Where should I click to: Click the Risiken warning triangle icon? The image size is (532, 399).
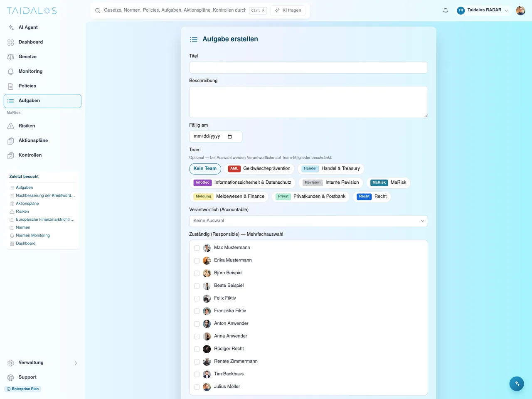(11, 126)
